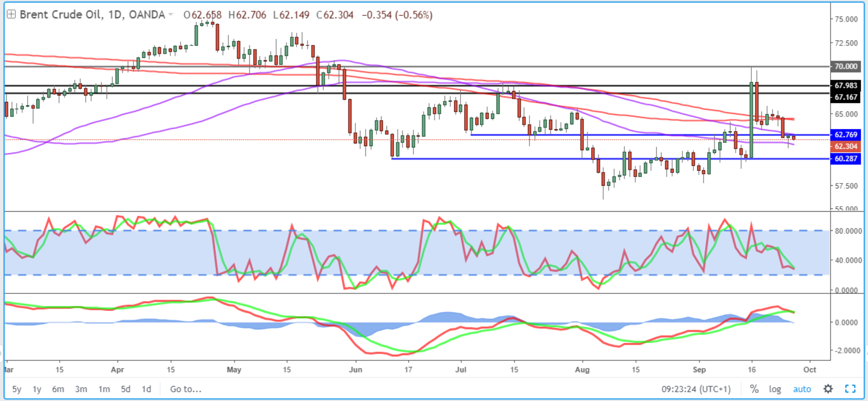Click the Sep label on time axis
The width and height of the screenshot is (868, 401).
(699, 370)
